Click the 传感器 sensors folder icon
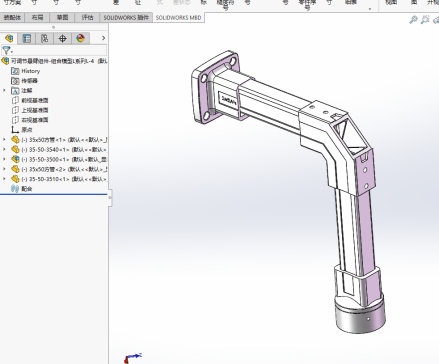This screenshot has width=439, height=364. 15,81
